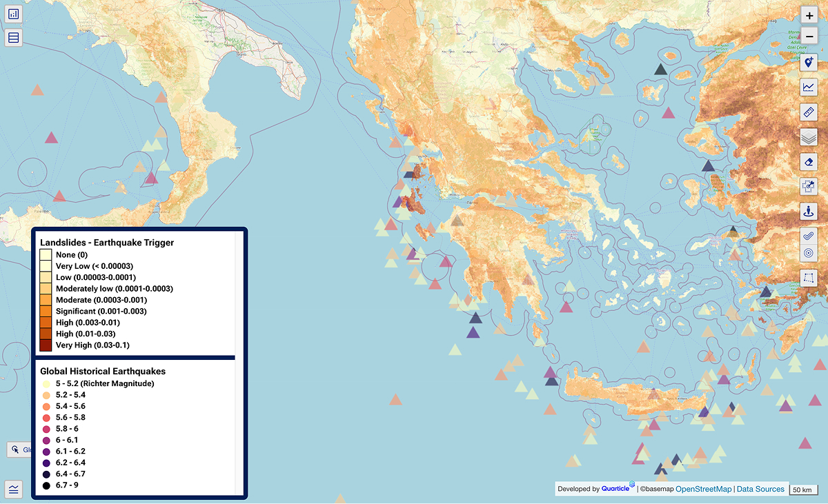Activate the edit-selection tool
Screen dimensions: 828x504
(x=808, y=186)
